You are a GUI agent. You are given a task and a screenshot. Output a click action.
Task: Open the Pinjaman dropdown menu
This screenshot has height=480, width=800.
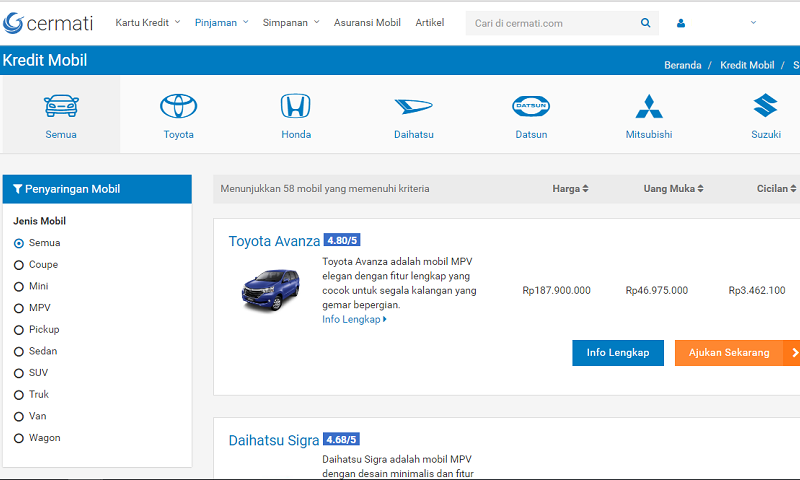(x=221, y=22)
